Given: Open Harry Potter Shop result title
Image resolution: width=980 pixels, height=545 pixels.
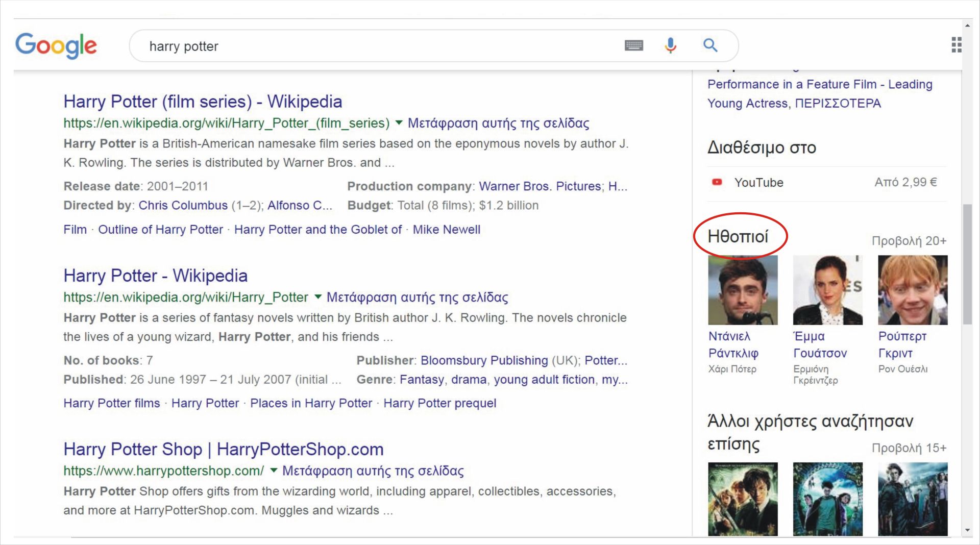Looking at the screenshot, I should pos(223,449).
